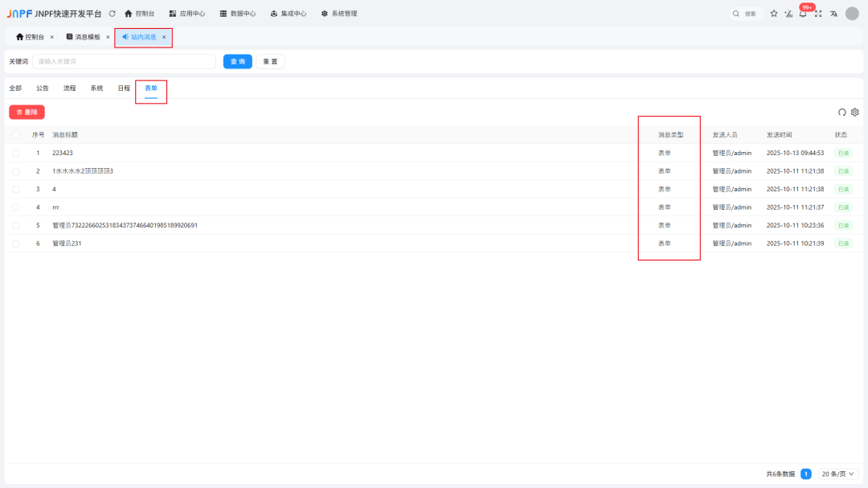Click the 发送人员 column header
This screenshot has height=488, width=868.
pos(725,134)
